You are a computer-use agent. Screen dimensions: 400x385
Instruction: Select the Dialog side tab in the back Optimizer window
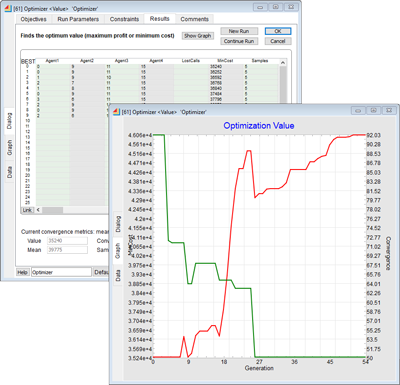pos(9,121)
